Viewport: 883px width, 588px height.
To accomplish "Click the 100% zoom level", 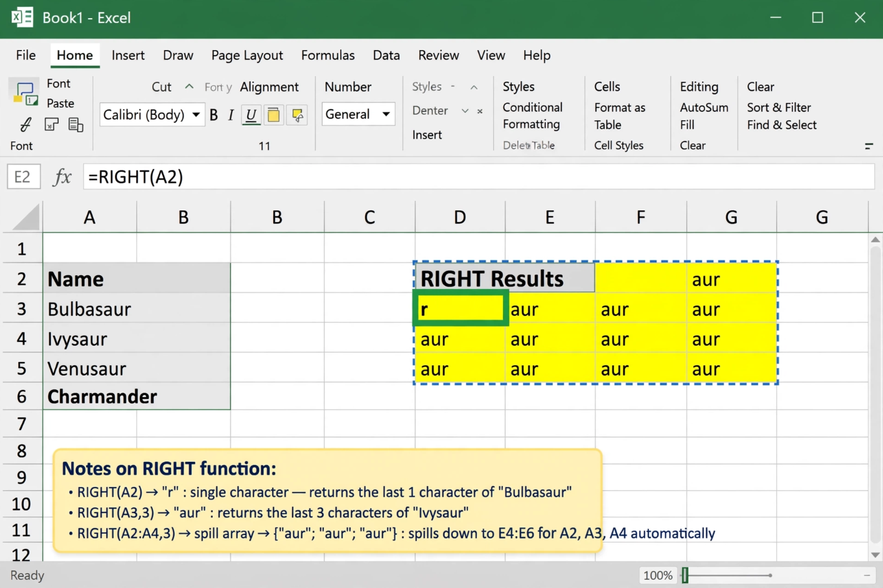I will [658, 576].
